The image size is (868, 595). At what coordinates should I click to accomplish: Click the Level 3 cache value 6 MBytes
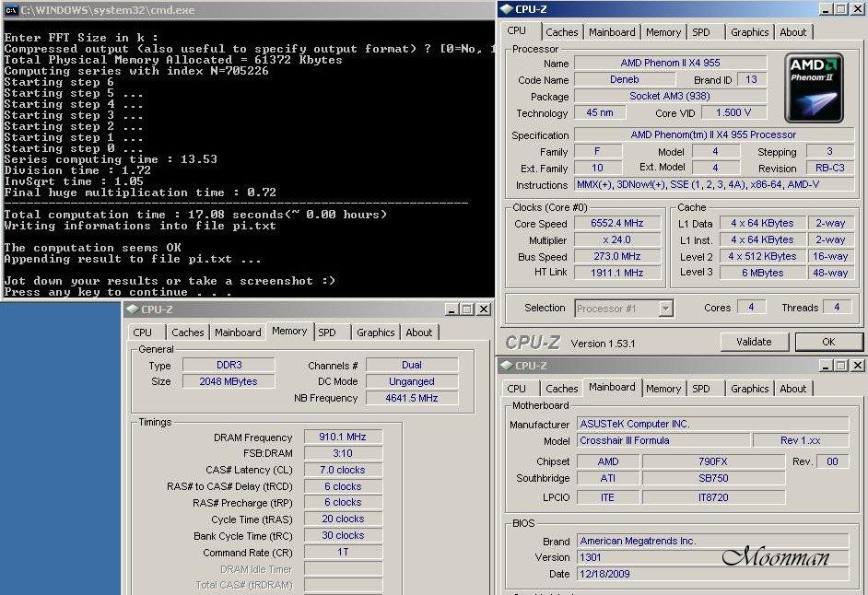pyautogui.click(x=762, y=273)
